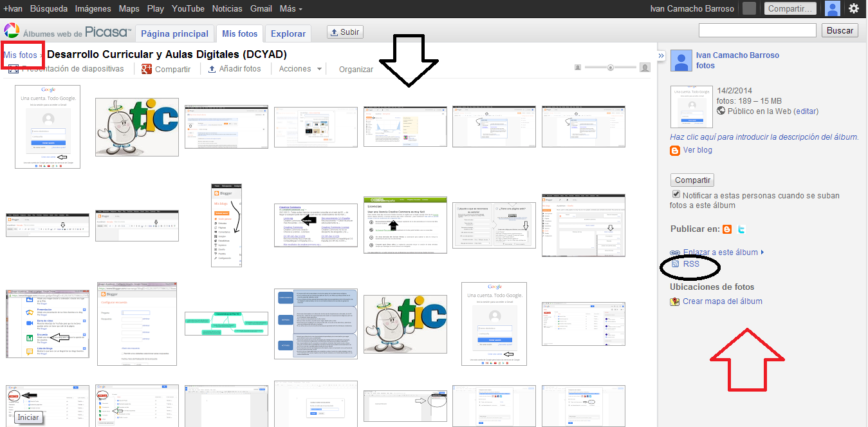Go to Mis fotos breadcrumb link
This screenshot has height=427, width=868.
pyautogui.click(x=21, y=55)
